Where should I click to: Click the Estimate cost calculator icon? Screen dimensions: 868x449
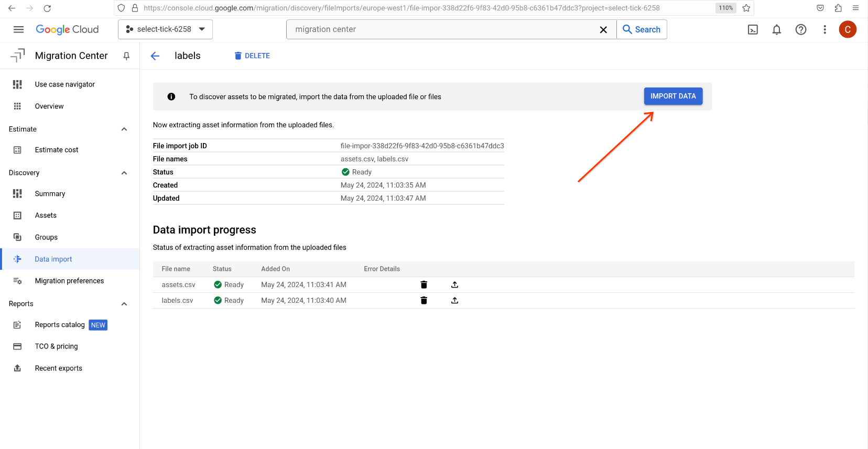(17, 150)
